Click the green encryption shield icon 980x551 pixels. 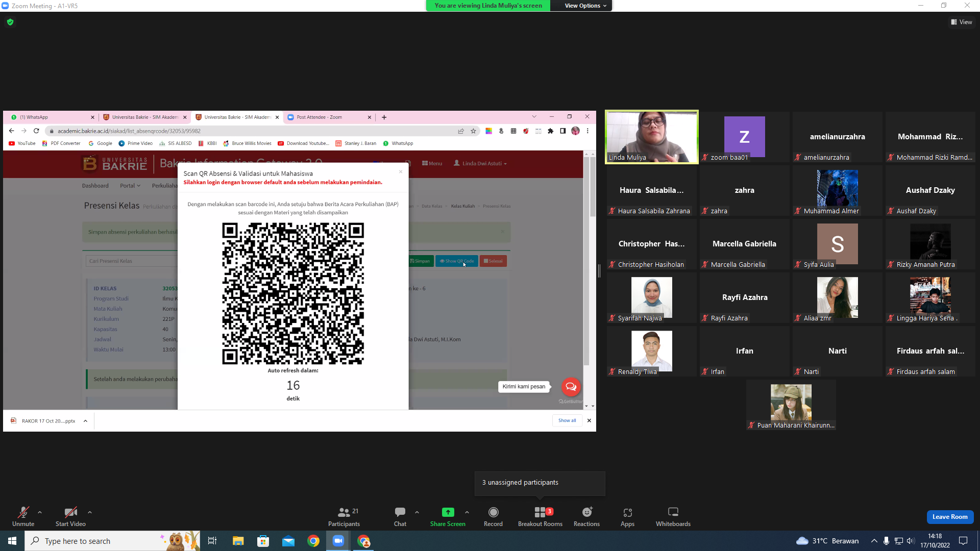[x=10, y=22]
